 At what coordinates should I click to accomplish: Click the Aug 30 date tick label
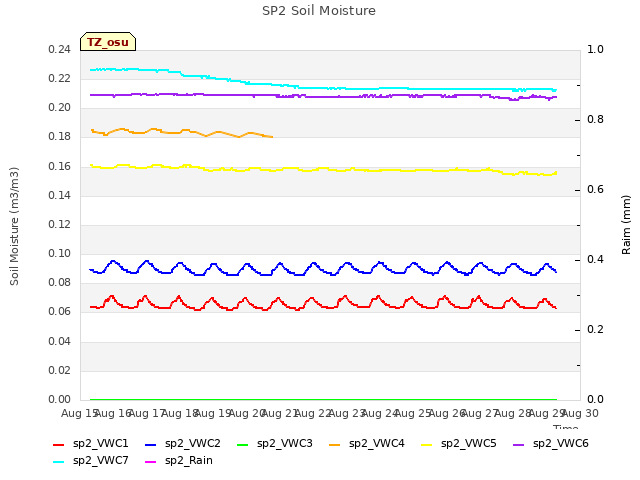point(580,413)
